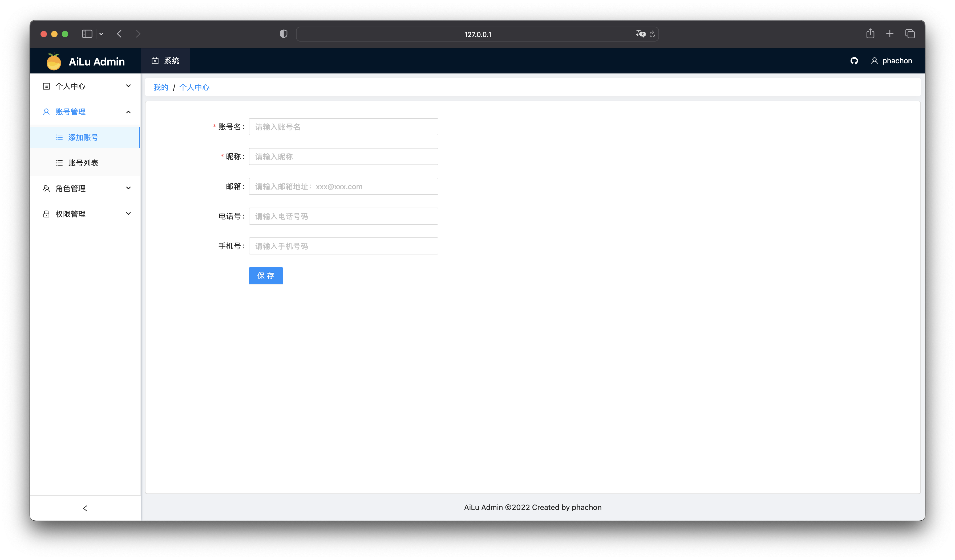Viewport: 955px width, 560px height.
Task: Click the translate icon in address bar
Action: click(640, 34)
